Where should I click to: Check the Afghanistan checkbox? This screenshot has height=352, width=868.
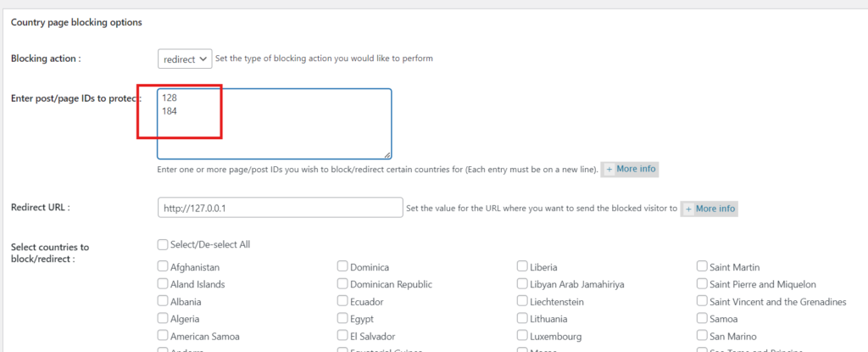point(163,267)
